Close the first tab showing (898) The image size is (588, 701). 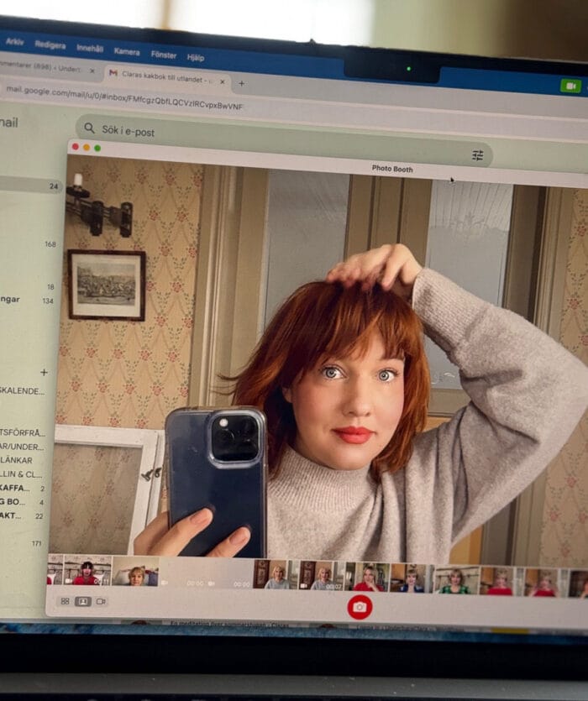92,71
